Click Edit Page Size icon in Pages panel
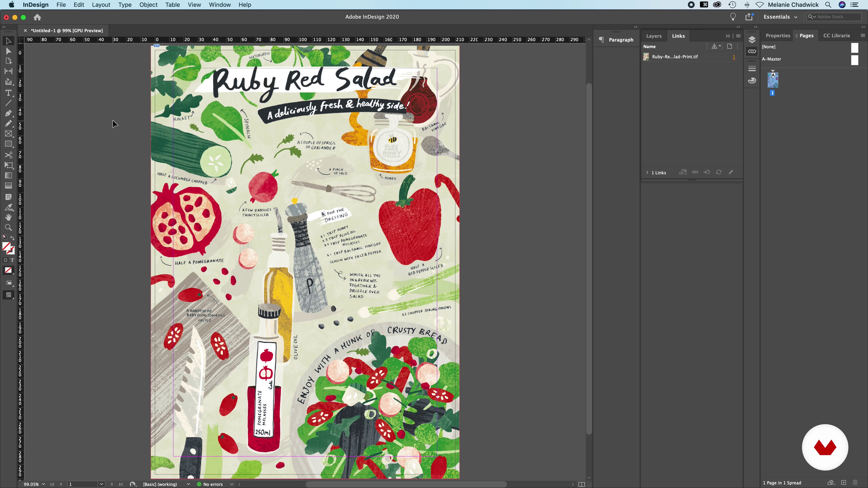 point(831,483)
